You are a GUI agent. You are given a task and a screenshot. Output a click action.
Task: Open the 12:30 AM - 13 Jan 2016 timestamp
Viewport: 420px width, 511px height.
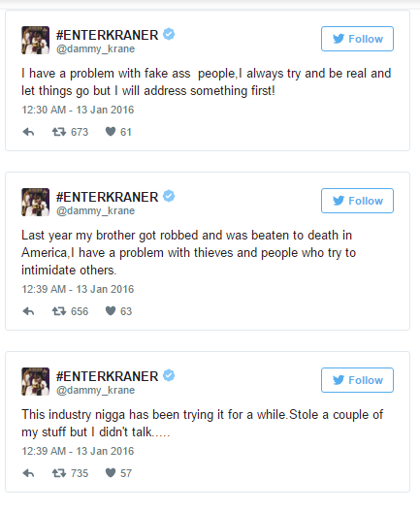point(78,110)
